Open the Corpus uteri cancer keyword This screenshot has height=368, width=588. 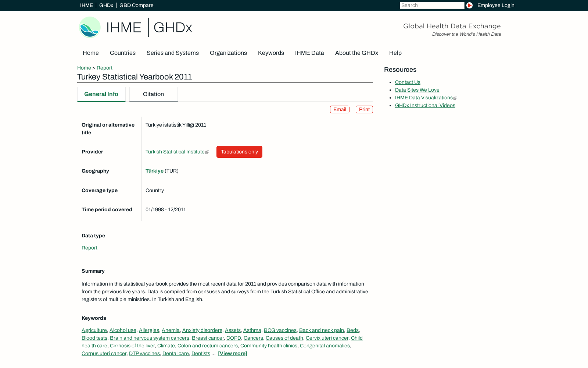pyautogui.click(x=104, y=354)
